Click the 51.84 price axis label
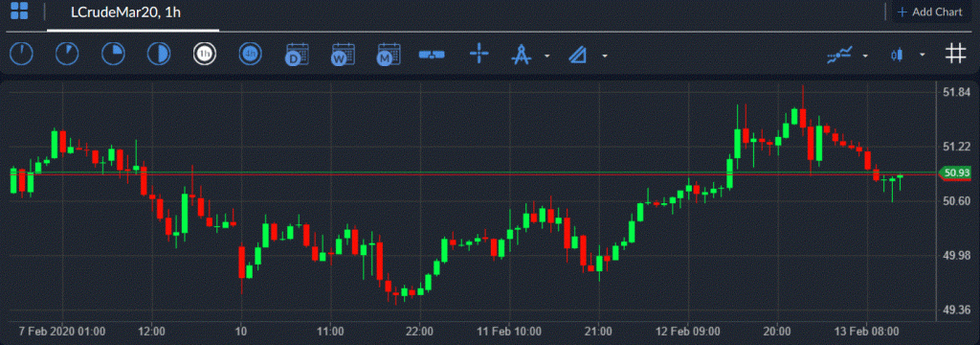Viewport: 980px width, 345px height. click(x=956, y=92)
